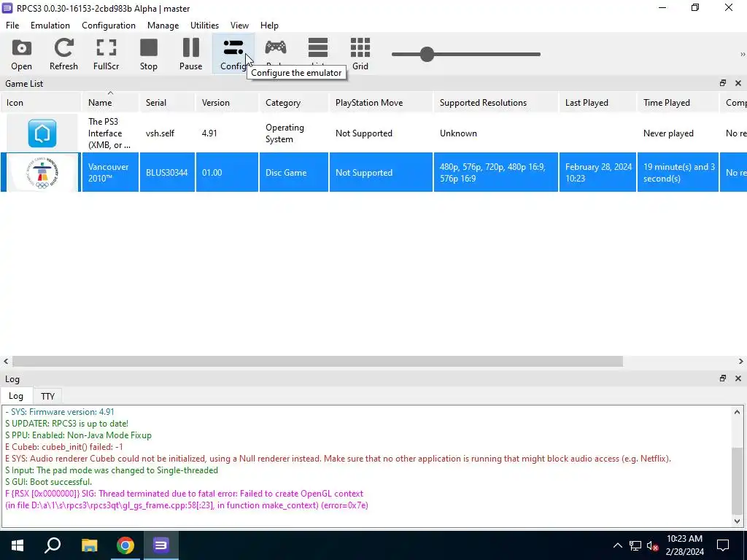Click the game list horizontal scrollbar
The width and height of the screenshot is (747, 560).
tap(317, 362)
